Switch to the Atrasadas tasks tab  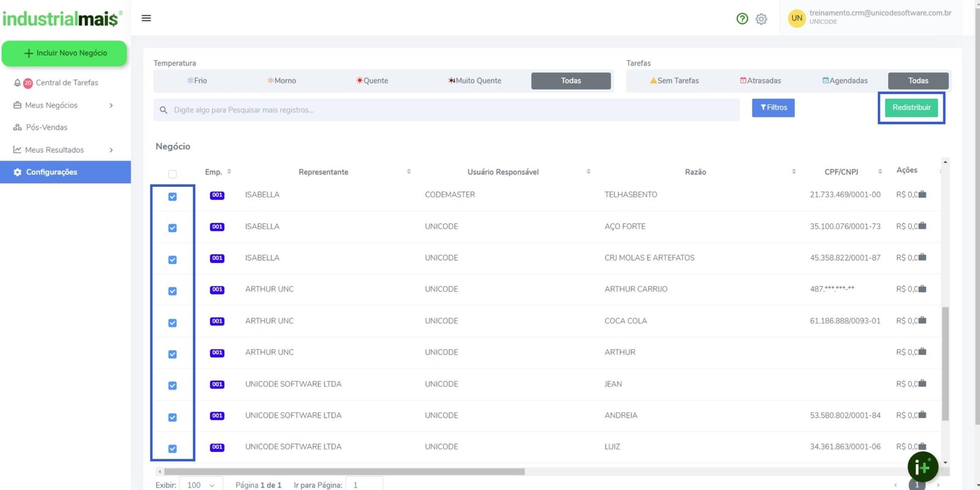tap(760, 81)
